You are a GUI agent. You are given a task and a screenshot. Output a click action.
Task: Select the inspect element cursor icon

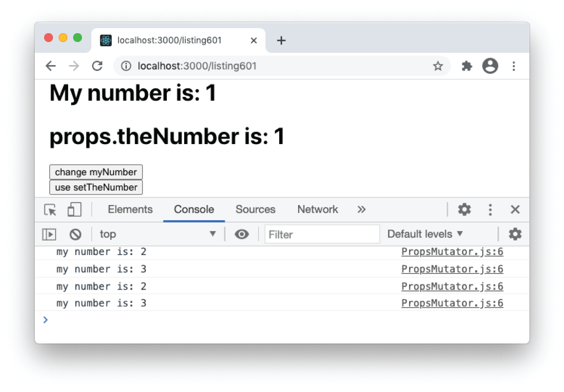[x=50, y=209]
